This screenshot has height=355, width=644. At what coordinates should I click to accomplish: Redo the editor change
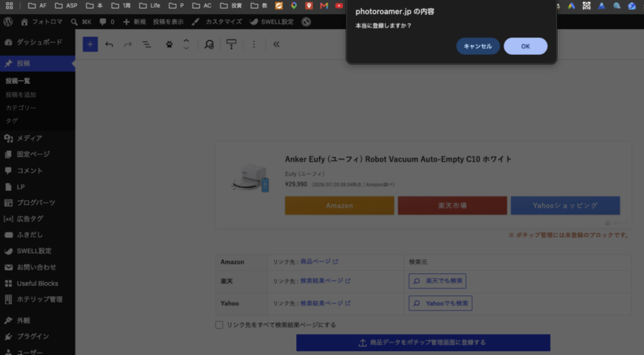coord(128,44)
